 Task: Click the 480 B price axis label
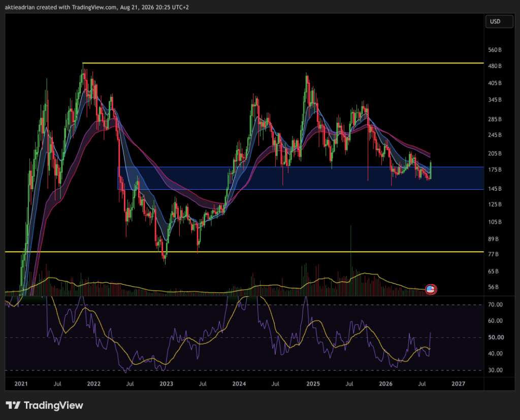[495, 66]
